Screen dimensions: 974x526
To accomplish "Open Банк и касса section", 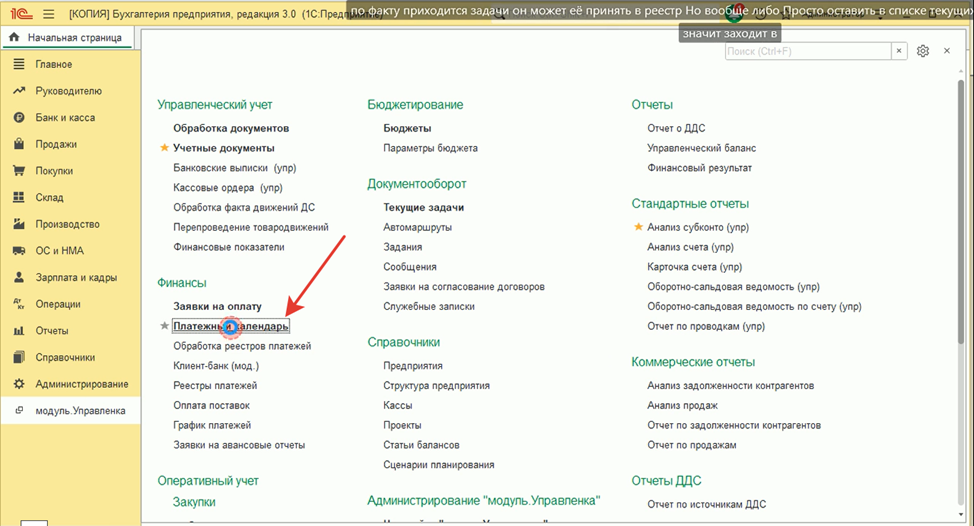I will [x=70, y=117].
